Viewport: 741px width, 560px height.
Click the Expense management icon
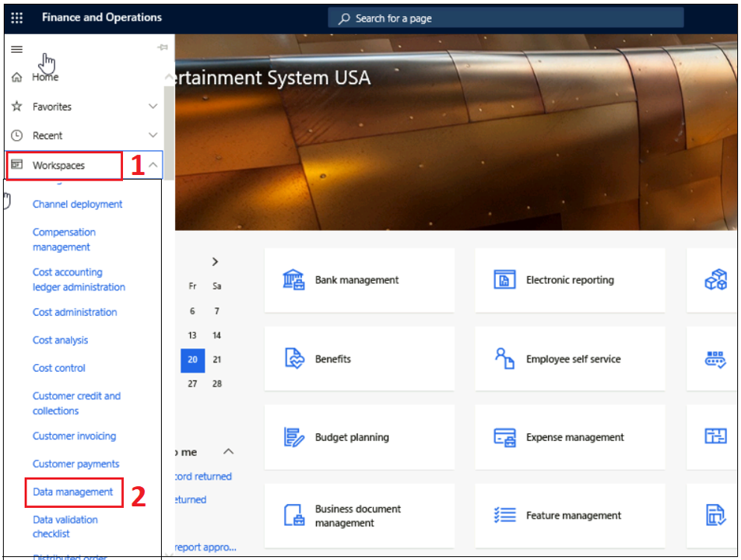tap(504, 437)
